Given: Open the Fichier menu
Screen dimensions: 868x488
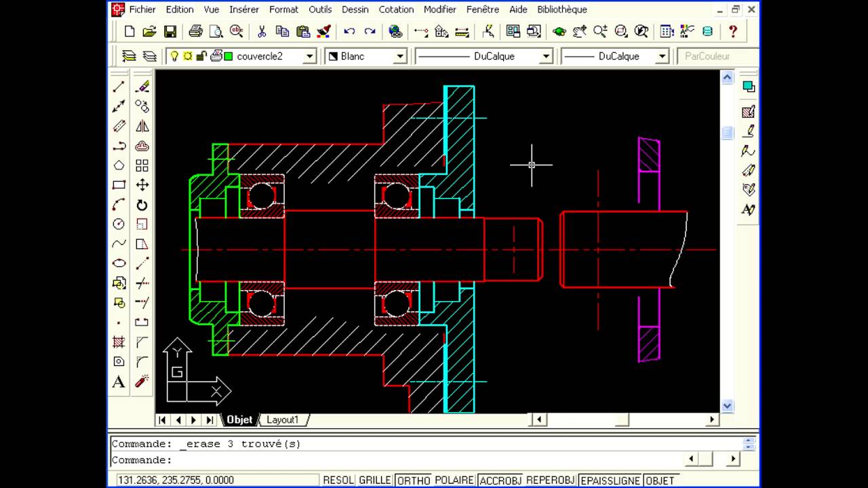Looking at the screenshot, I should click(142, 9).
